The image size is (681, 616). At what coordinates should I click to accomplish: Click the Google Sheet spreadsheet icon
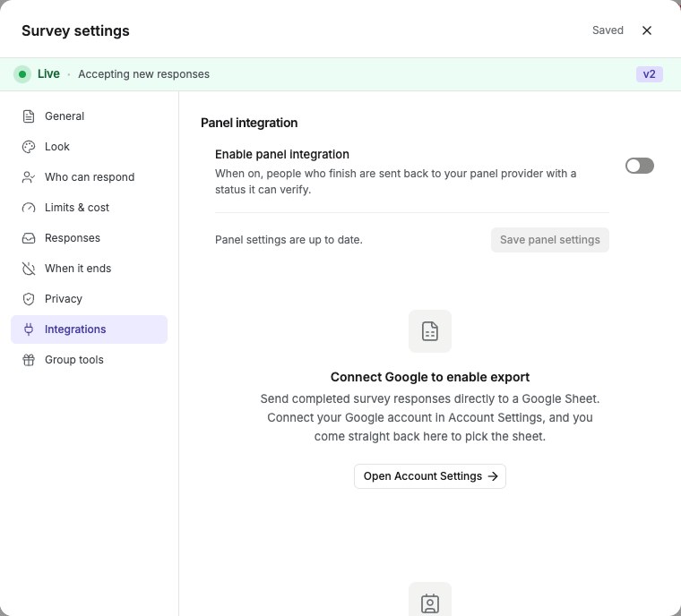(x=430, y=331)
